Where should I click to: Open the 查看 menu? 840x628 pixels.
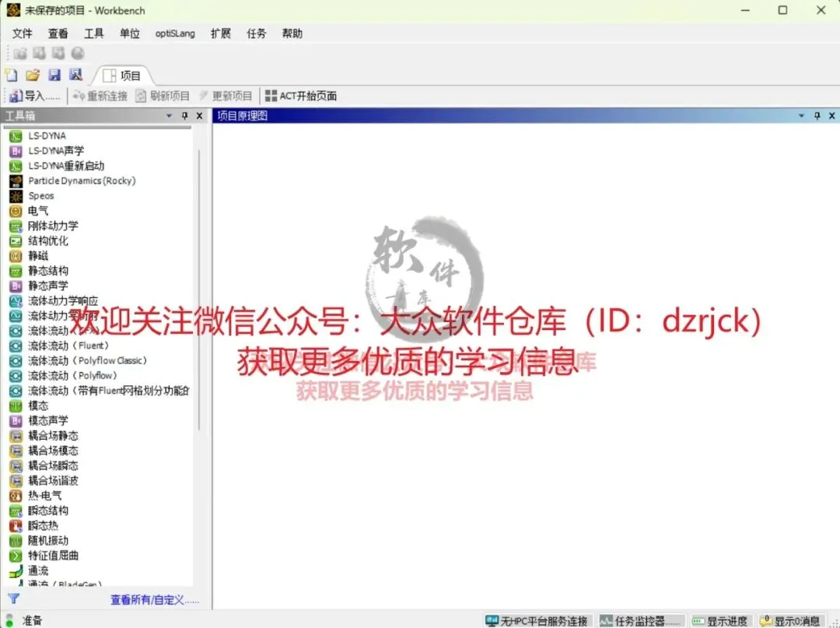tap(58, 33)
